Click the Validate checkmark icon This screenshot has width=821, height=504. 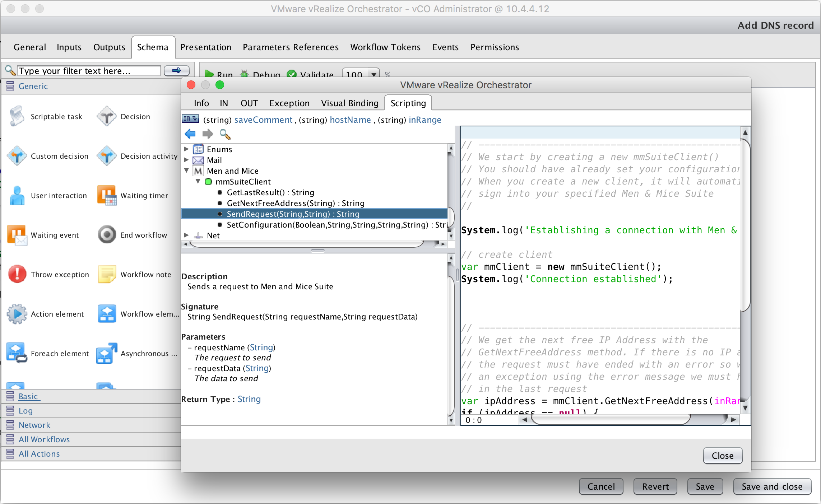(292, 74)
